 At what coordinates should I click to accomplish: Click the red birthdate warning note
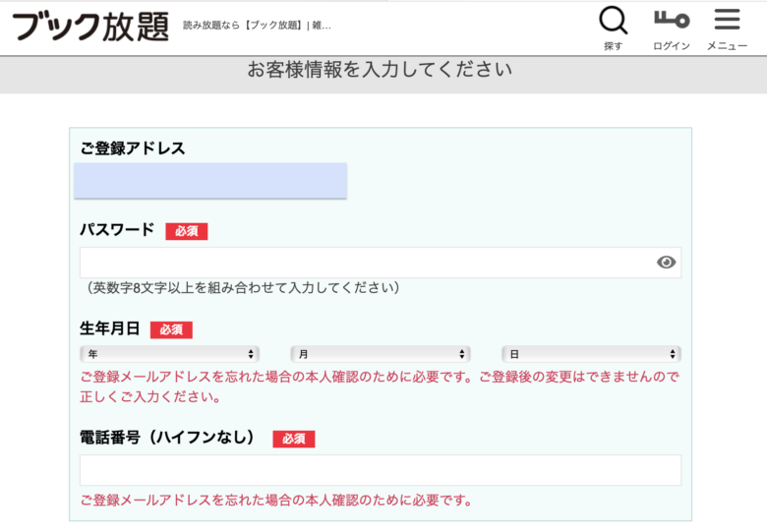point(380,386)
